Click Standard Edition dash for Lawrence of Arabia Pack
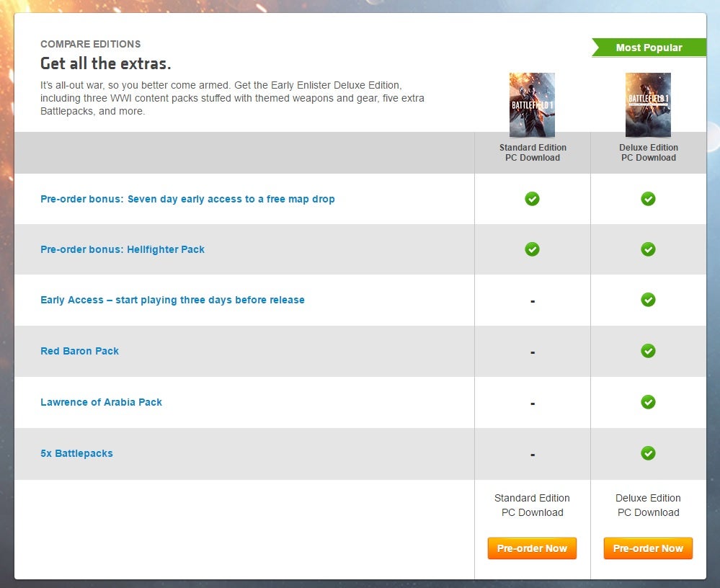720x588 pixels. [x=533, y=404]
